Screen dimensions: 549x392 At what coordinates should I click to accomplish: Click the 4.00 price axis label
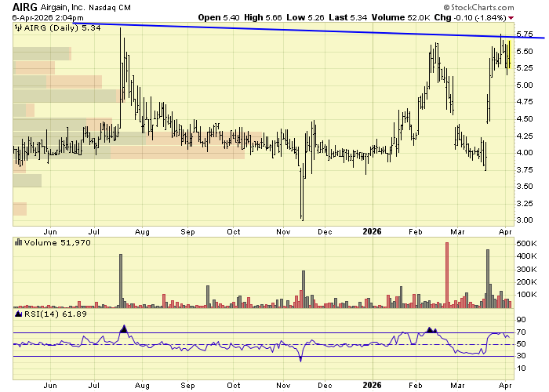525,153
